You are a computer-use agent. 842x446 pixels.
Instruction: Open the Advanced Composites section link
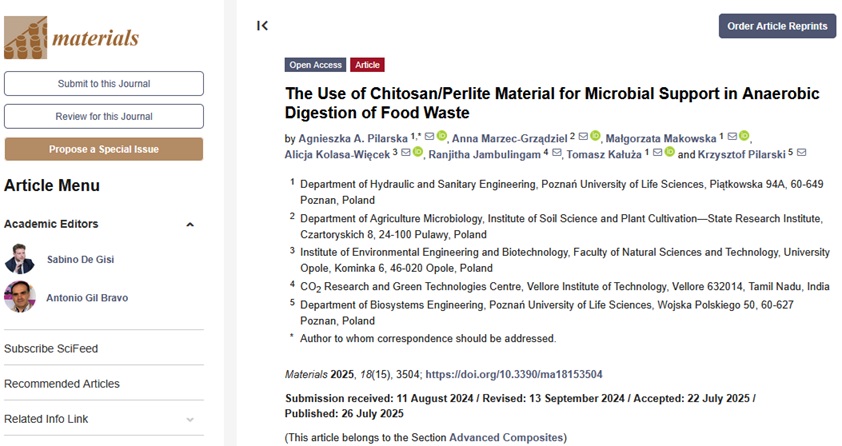(x=506, y=437)
